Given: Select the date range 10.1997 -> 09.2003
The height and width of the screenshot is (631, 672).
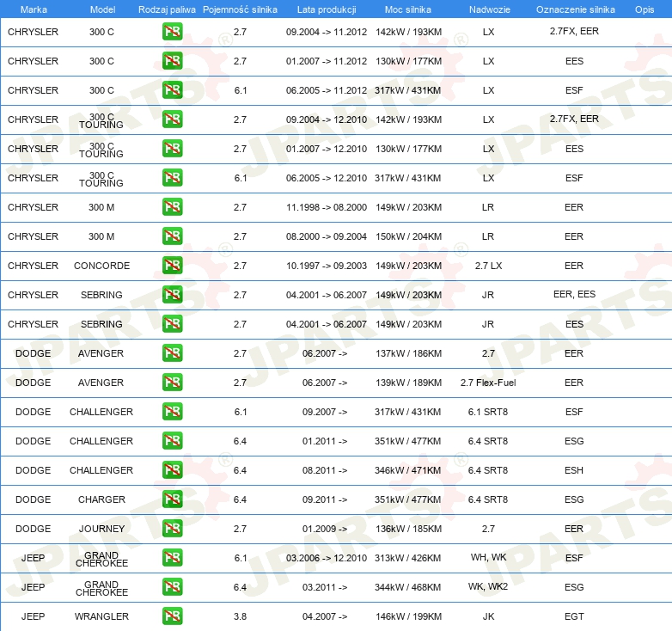Looking at the screenshot, I should click(x=327, y=266).
